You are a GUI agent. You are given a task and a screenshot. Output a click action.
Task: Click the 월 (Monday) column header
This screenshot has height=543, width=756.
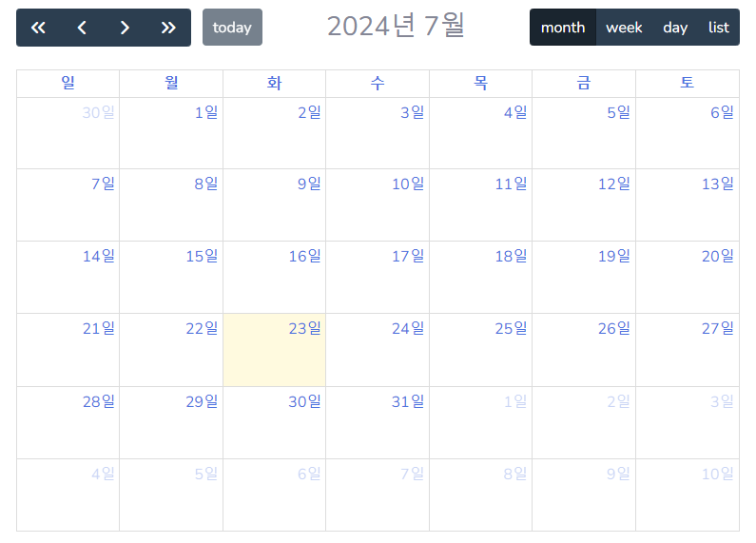(171, 83)
